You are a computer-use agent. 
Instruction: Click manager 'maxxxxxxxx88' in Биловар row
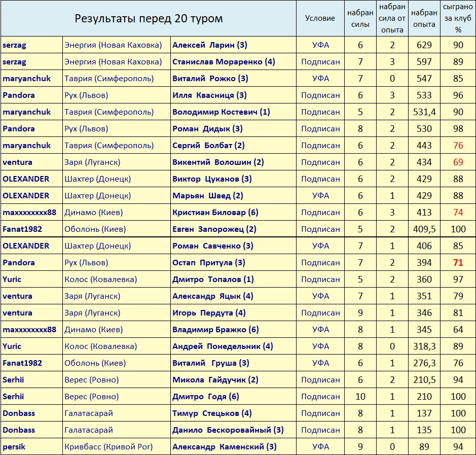tap(29, 213)
